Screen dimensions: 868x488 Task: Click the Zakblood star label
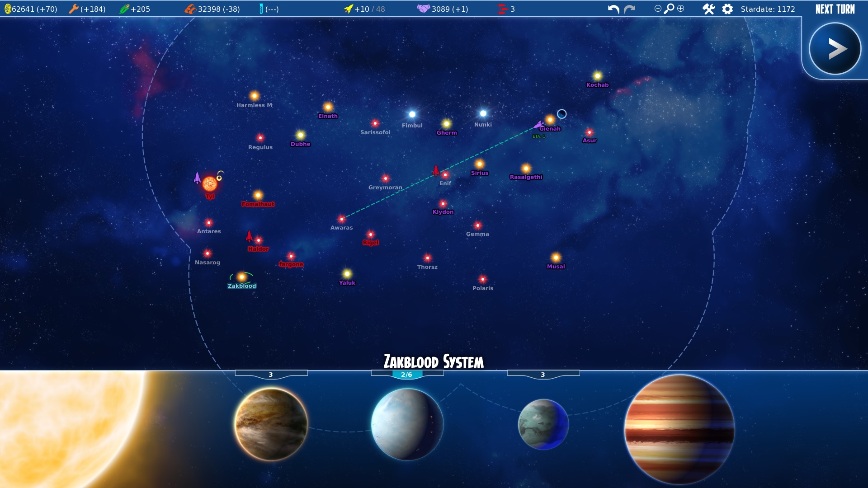click(x=242, y=286)
